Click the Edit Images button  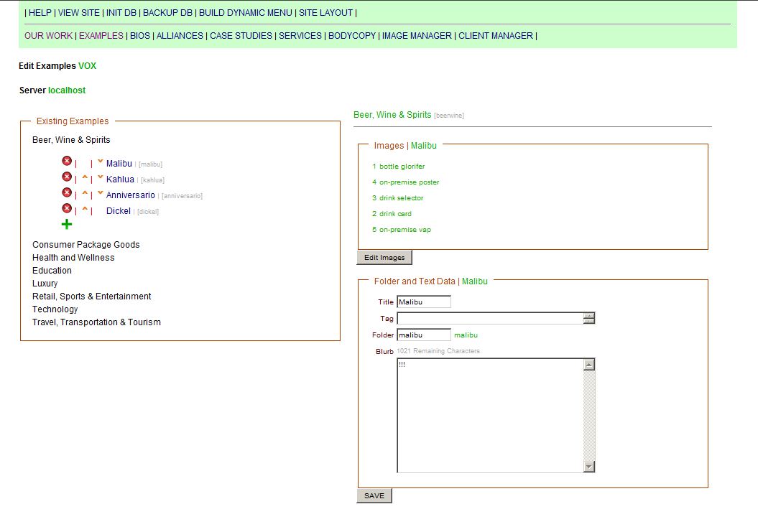(x=384, y=258)
